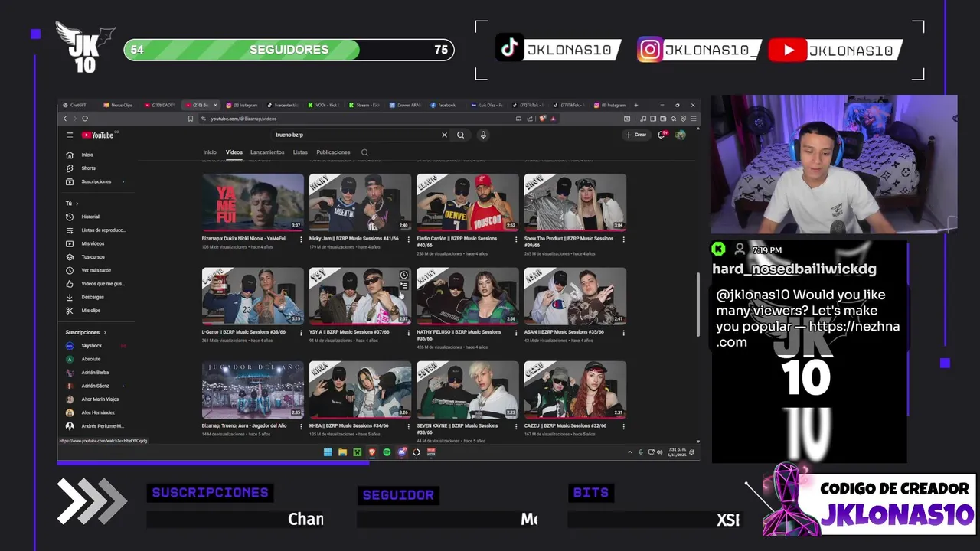Click the trueno bzrp search field

point(356,135)
